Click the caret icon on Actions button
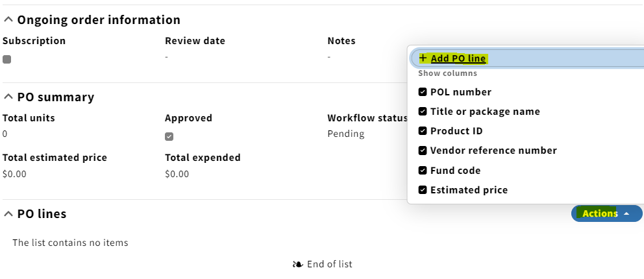Screen dimensions: 644x279 tap(626, 213)
